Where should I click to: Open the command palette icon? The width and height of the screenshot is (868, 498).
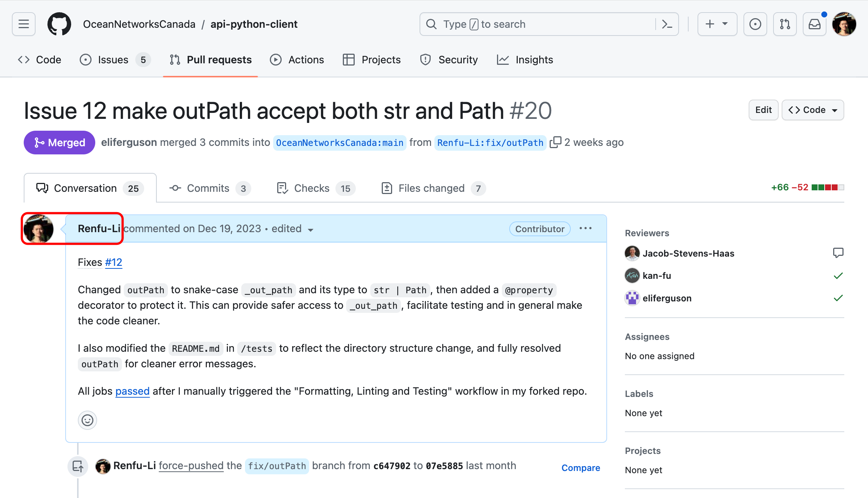[x=667, y=24]
